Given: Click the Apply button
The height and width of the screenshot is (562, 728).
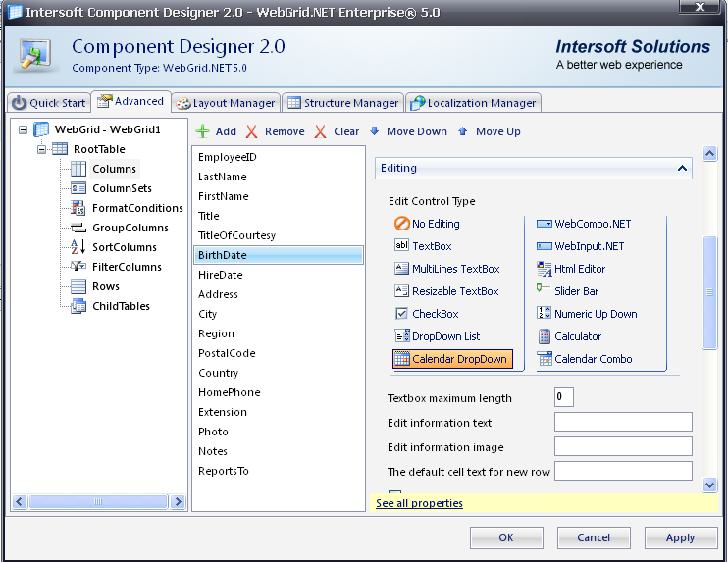Looking at the screenshot, I should (680, 537).
